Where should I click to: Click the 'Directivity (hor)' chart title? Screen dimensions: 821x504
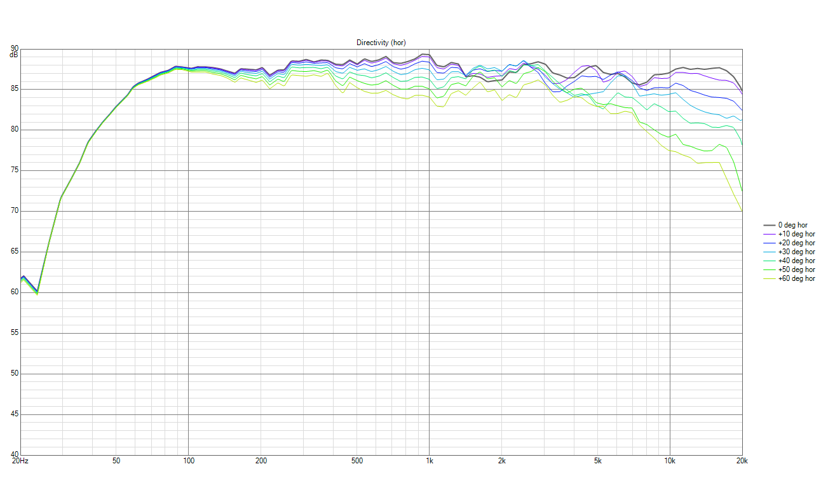(x=381, y=43)
